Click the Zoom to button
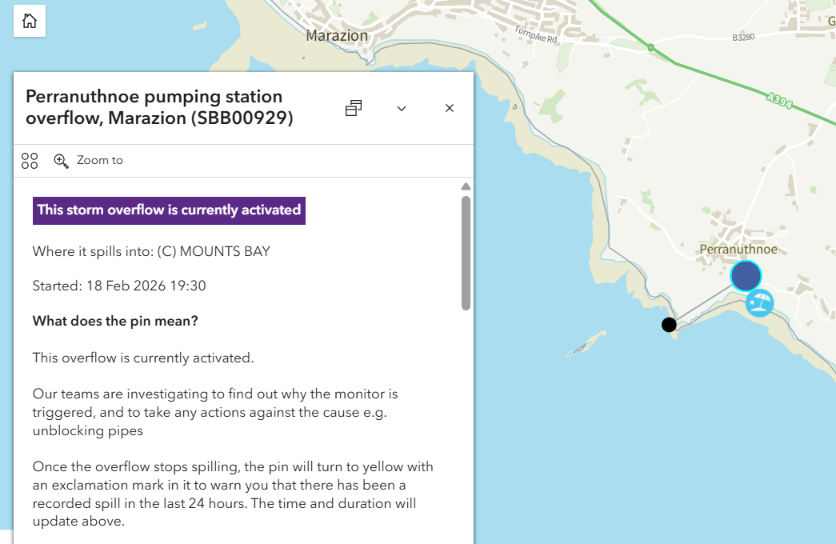This screenshot has height=544, width=836. (89, 160)
